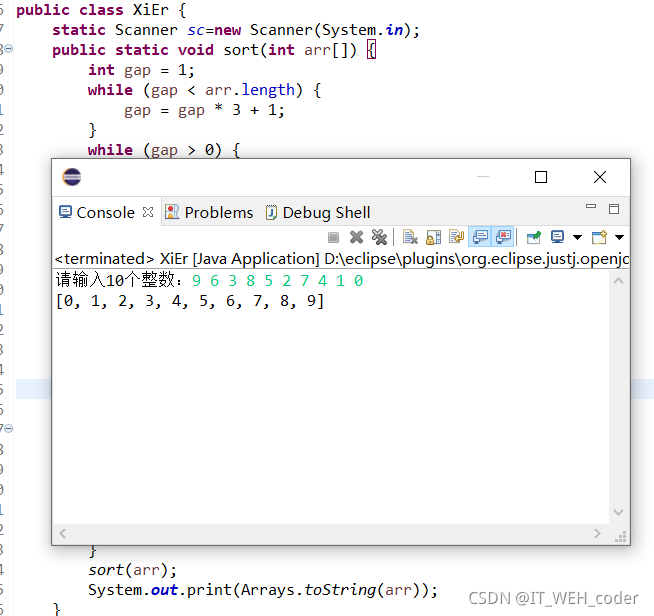Clear the console output
Image resolution: width=654 pixels, height=616 pixels.
[410, 237]
